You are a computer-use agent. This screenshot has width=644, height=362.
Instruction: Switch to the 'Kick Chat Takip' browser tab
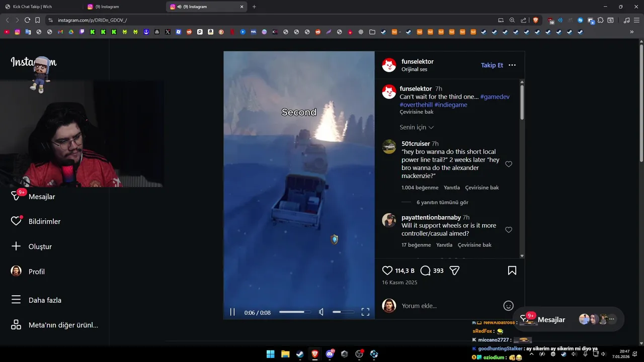click(41, 7)
